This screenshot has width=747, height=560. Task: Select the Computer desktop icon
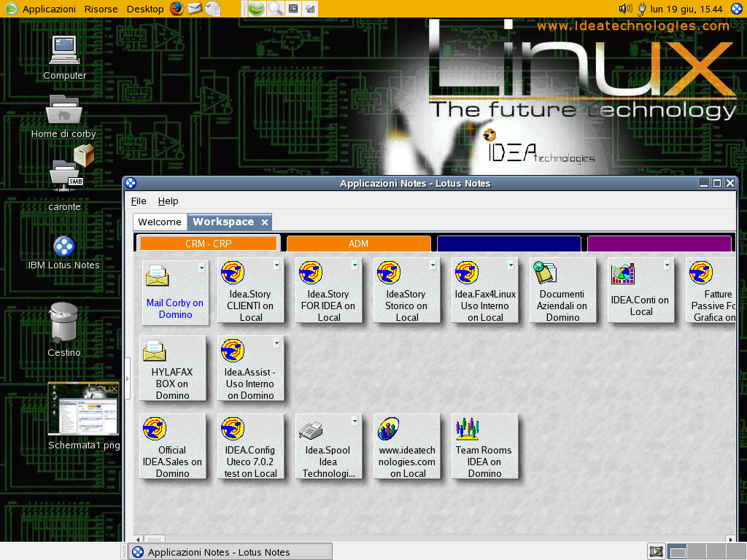click(65, 58)
